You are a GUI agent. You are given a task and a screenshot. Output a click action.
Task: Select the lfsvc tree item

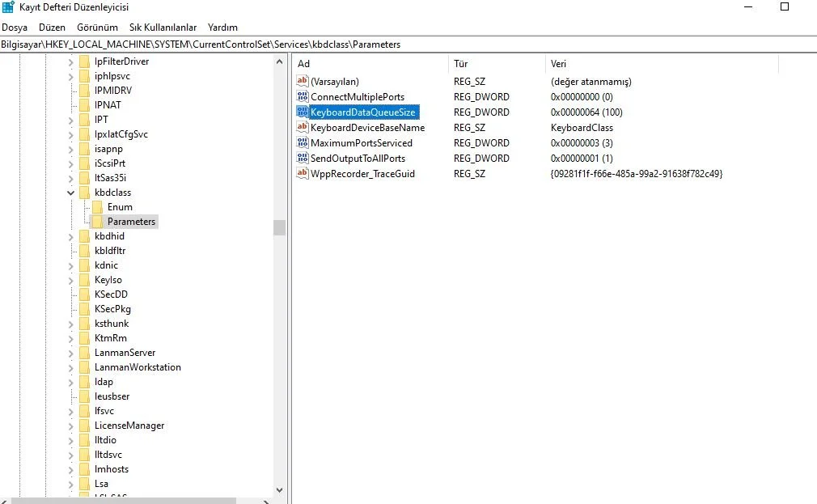(104, 411)
